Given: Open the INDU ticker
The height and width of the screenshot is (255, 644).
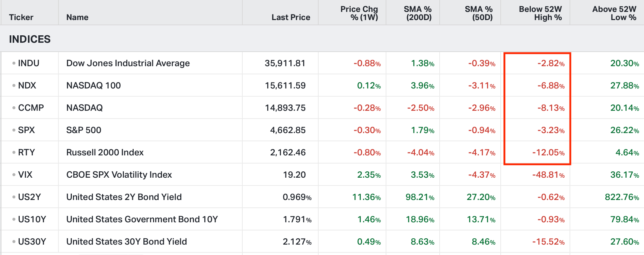Looking at the screenshot, I should (29, 63).
